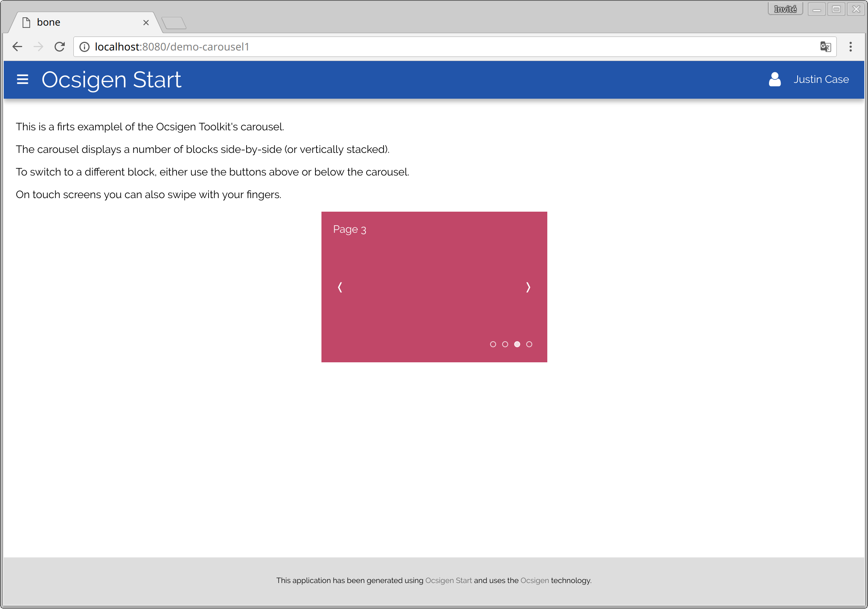Go to the previous carousel page

click(x=340, y=287)
